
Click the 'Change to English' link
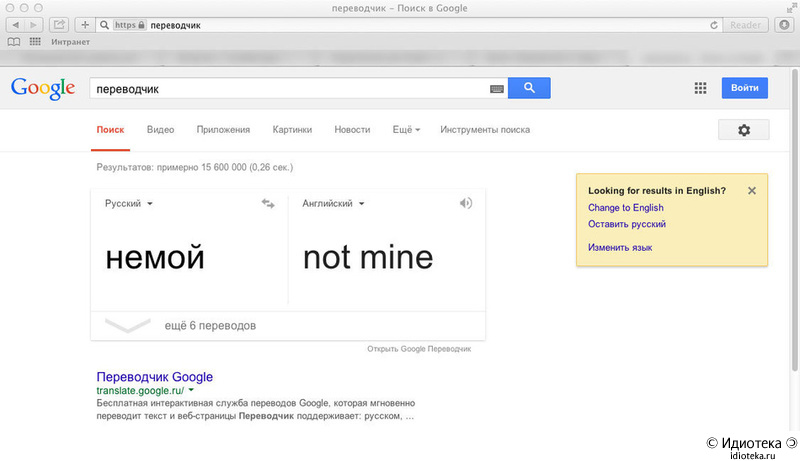tap(626, 208)
